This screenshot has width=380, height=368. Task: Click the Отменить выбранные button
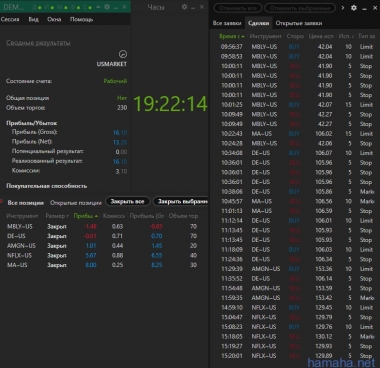coord(300,8)
